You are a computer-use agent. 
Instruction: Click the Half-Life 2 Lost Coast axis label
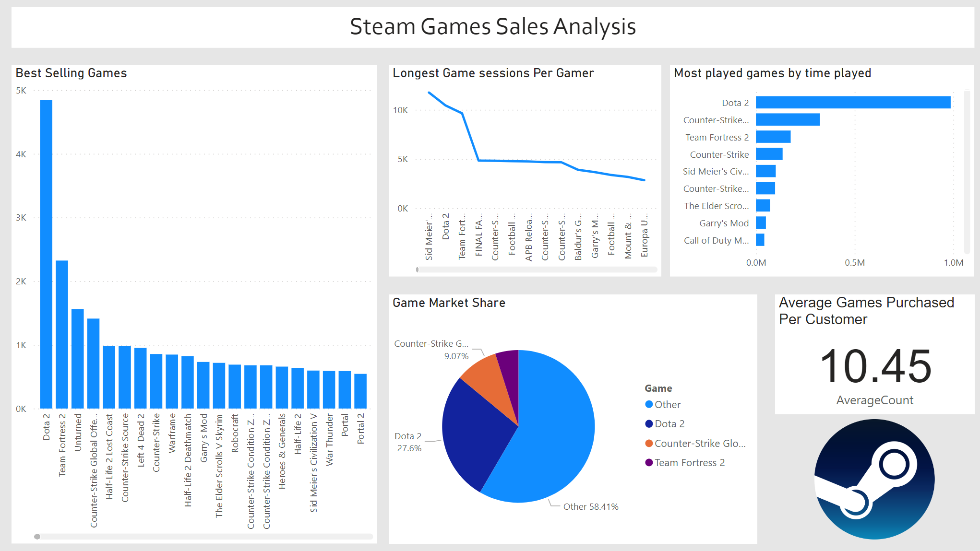109,457
